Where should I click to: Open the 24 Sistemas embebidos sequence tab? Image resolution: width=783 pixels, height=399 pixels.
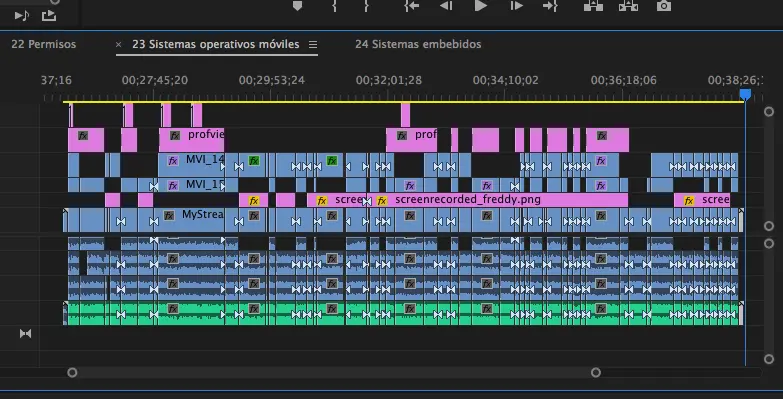[418, 44]
